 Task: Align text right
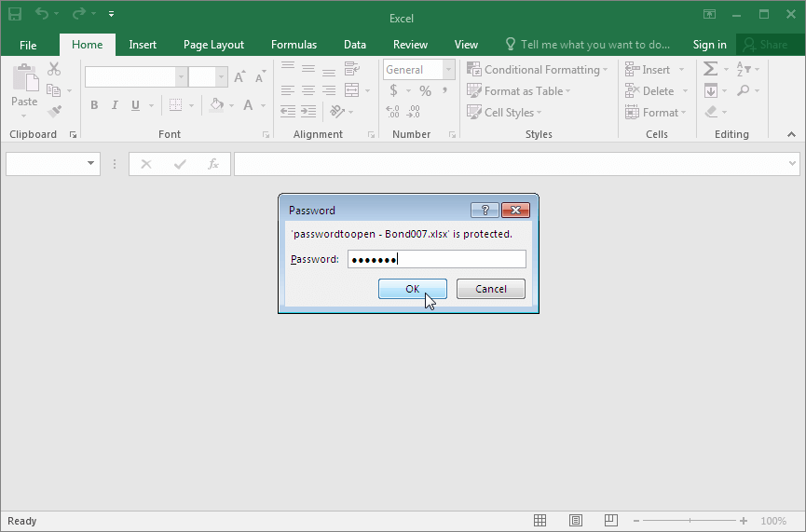click(x=329, y=90)
